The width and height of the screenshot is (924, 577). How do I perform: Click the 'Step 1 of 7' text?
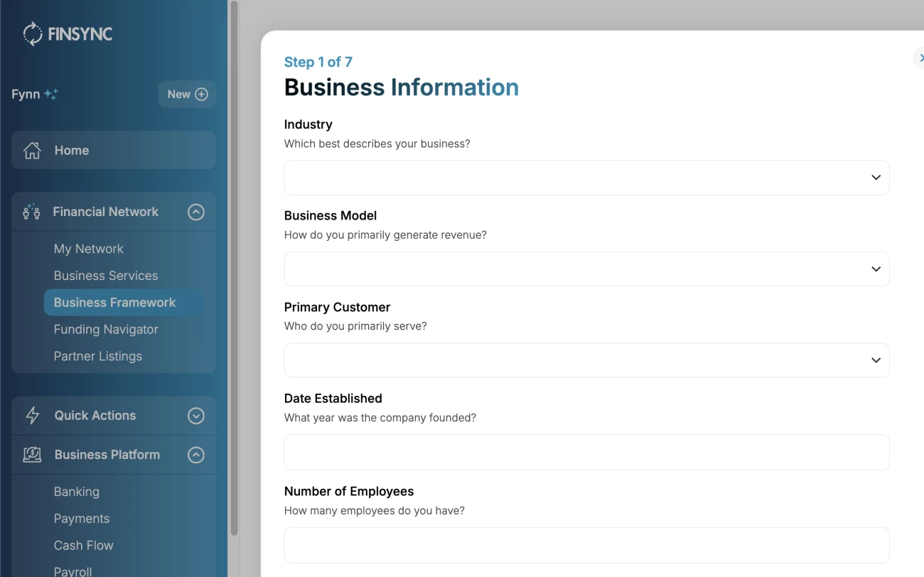point(318,62)
